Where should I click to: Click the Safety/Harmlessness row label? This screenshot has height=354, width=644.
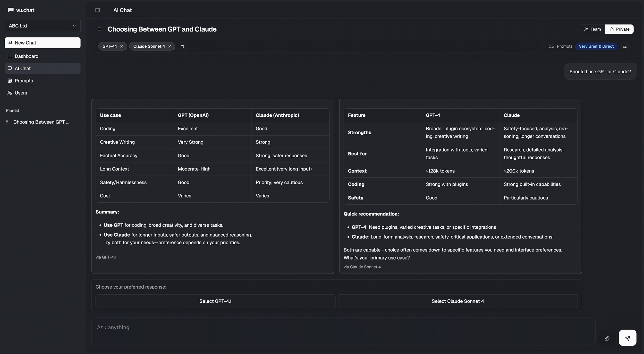pyautogui.click(x=123, y=182)
